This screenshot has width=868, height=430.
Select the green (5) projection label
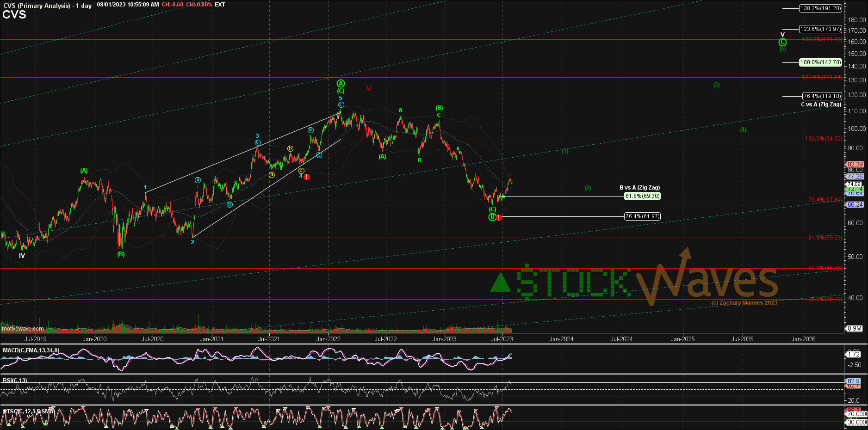pyautogui.click(x=782, y=49)
